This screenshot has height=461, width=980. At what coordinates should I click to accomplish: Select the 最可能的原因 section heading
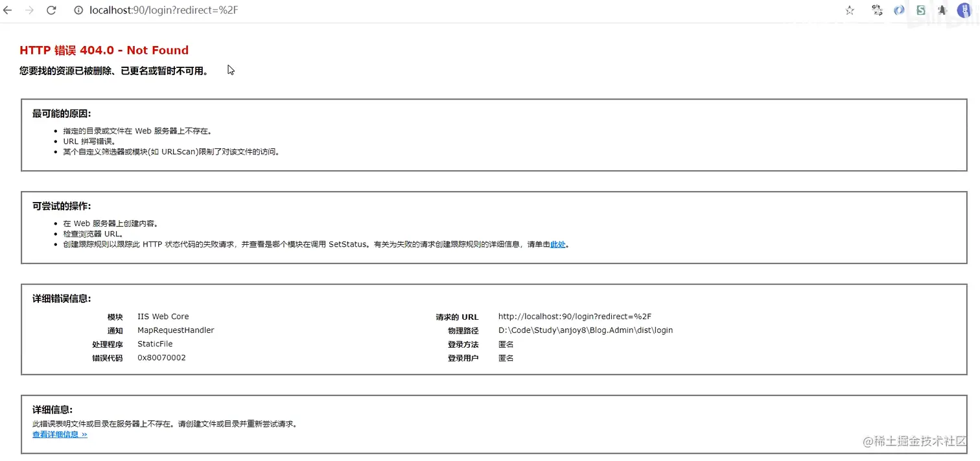click(x=62, y=114)
